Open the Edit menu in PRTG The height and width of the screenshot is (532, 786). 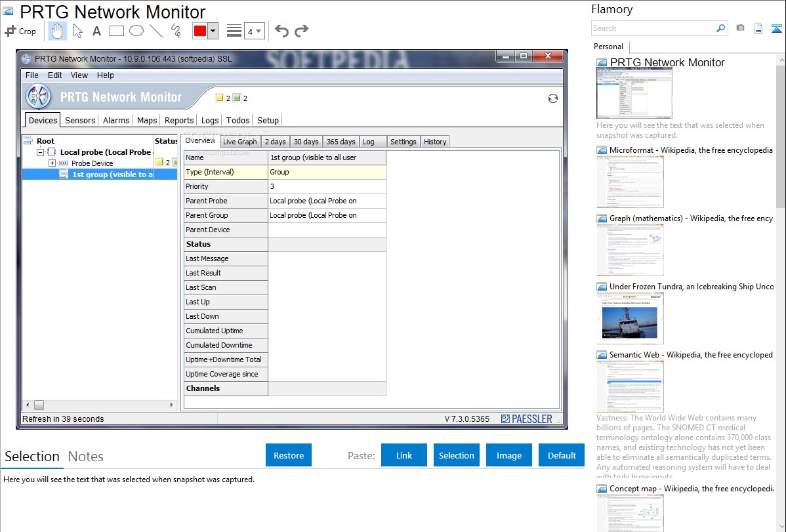[x=54, y=75]
